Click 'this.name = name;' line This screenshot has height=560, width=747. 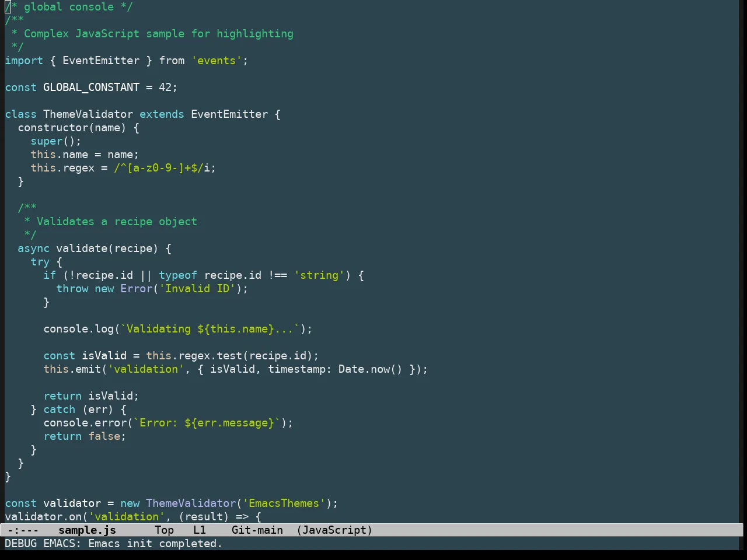(85, 155)
